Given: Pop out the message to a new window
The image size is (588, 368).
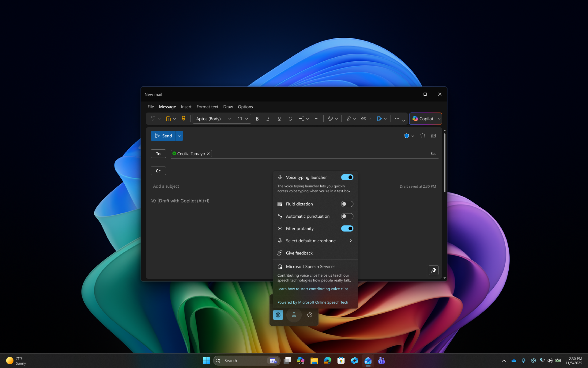Looking at the screenshot, I should pos(434,136).
